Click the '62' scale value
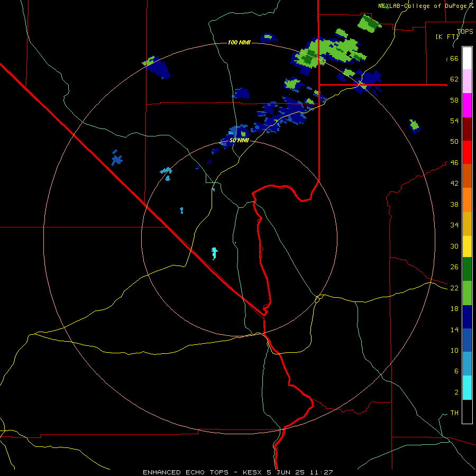The height and width of the screenshot is (476, 476). [454, 79]
